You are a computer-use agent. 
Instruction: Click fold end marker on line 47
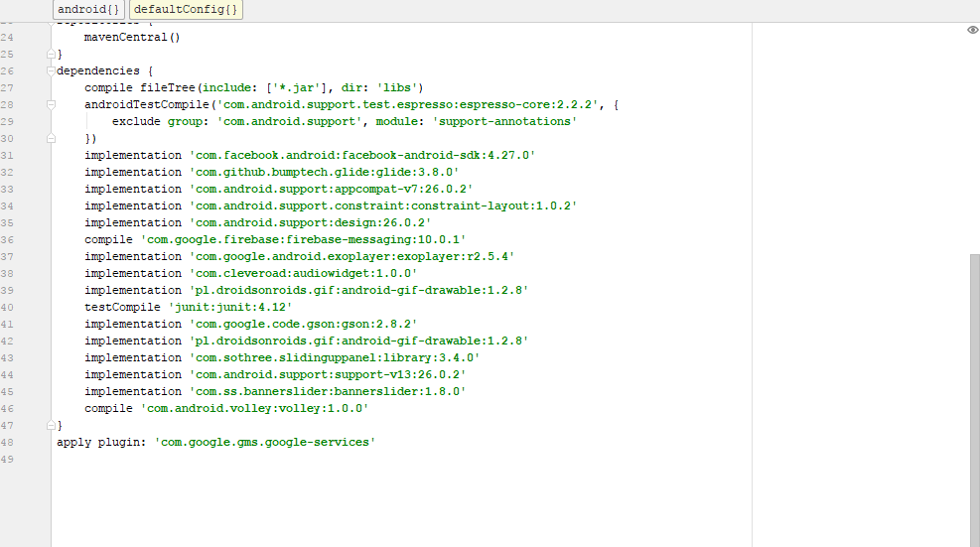pos(52,425)
